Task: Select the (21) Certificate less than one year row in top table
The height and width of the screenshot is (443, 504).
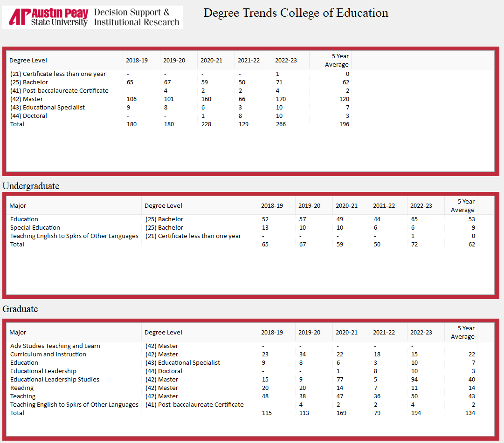Action: point(58,74)
